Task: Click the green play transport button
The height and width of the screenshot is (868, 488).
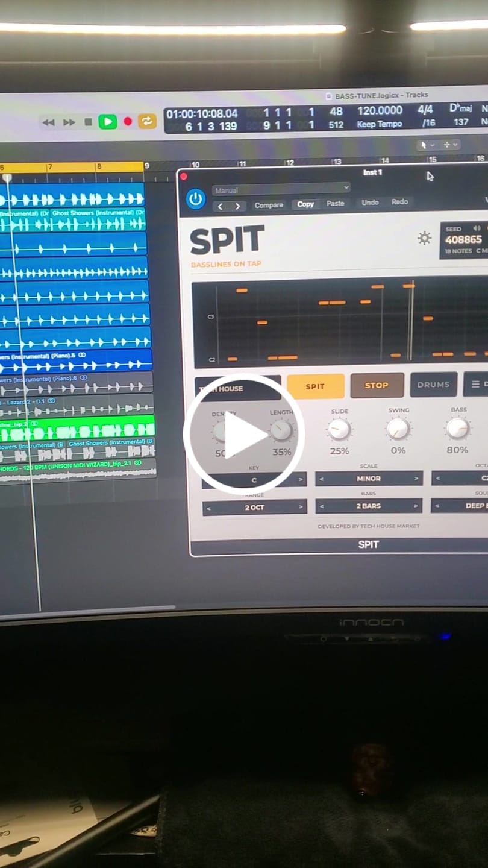Action: (x=108, y=122)
